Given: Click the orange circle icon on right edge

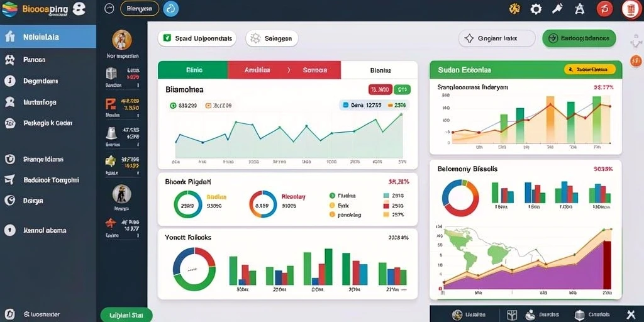Looking at the screenshot, I should pos(635,61).
